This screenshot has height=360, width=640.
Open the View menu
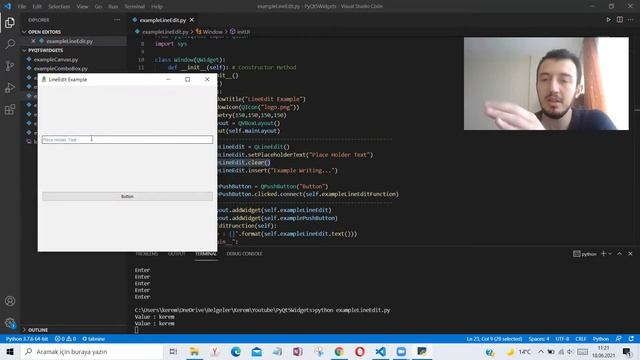point(82,7)
